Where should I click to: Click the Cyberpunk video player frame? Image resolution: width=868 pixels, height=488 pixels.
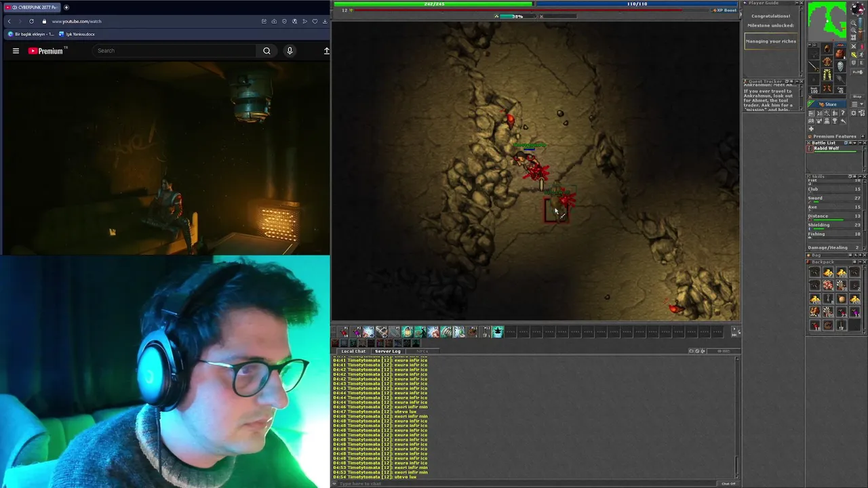165,157
